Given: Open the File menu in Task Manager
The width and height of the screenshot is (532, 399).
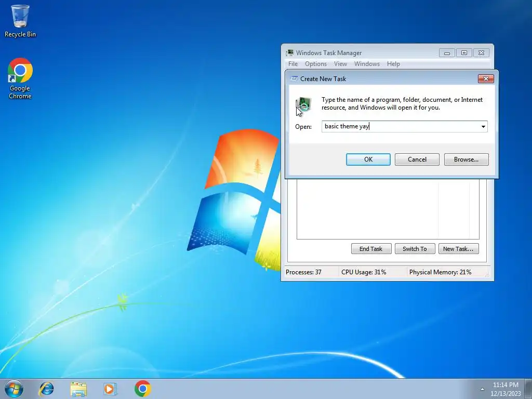Looking at the screenshot, I should 293,64.
